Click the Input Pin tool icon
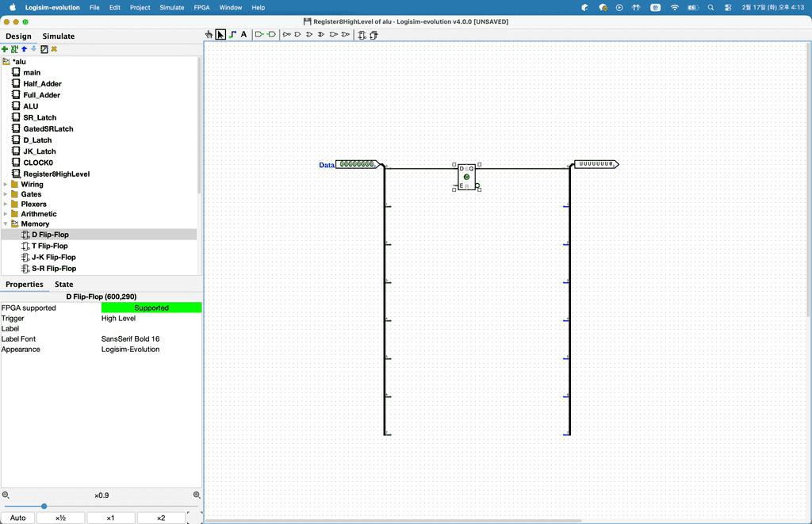 [259, 35]
